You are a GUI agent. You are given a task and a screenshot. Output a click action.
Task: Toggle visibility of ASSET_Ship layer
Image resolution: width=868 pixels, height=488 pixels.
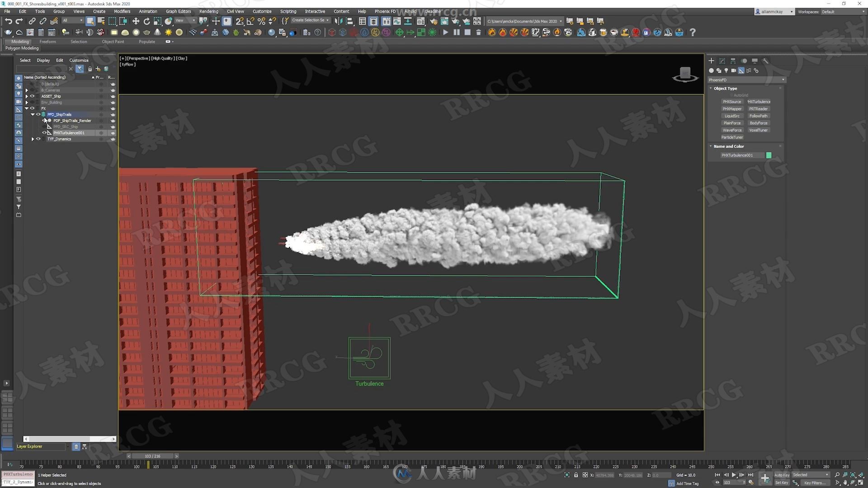(x=32, y=96)
